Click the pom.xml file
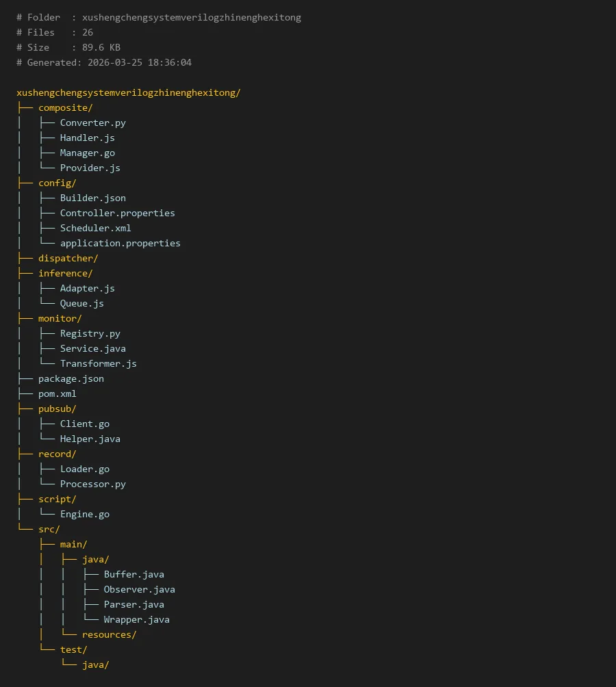The height and width of the screenshot is (687, 616). pos(57,393)
